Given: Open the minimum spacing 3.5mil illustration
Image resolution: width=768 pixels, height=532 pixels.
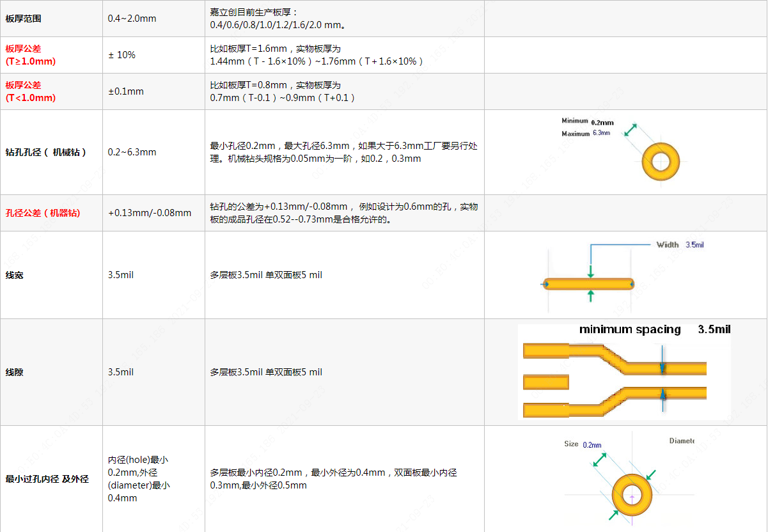Looking at the screenshot, I should [623, 372].
